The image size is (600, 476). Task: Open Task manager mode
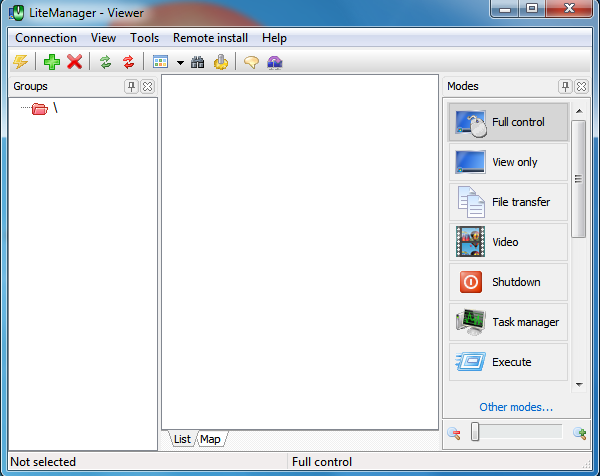click(508, 322)
